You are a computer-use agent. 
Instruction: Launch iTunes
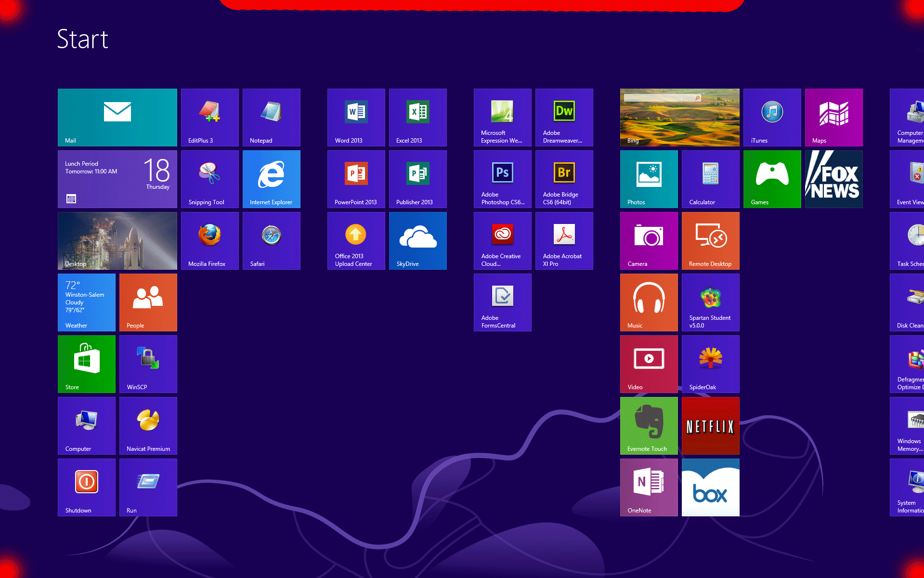(x=772, y=118)
